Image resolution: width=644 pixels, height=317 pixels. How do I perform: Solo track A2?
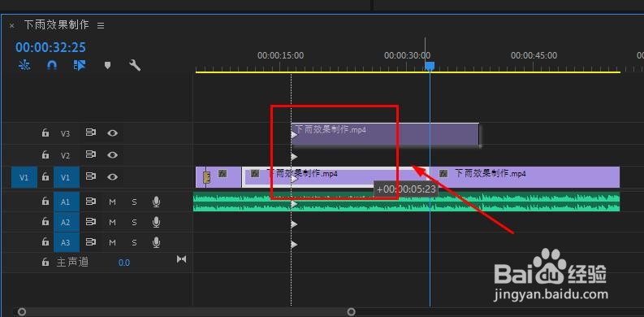pyautogui.click(x=134, y=223)
